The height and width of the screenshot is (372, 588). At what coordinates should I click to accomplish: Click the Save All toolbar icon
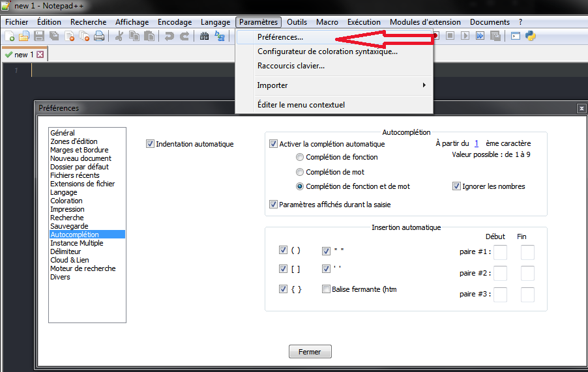54,36
